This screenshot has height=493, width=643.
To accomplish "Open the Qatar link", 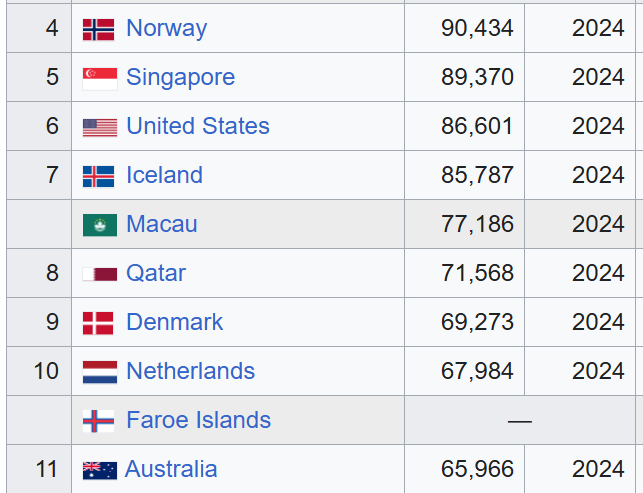I will [x=156, y=273].
